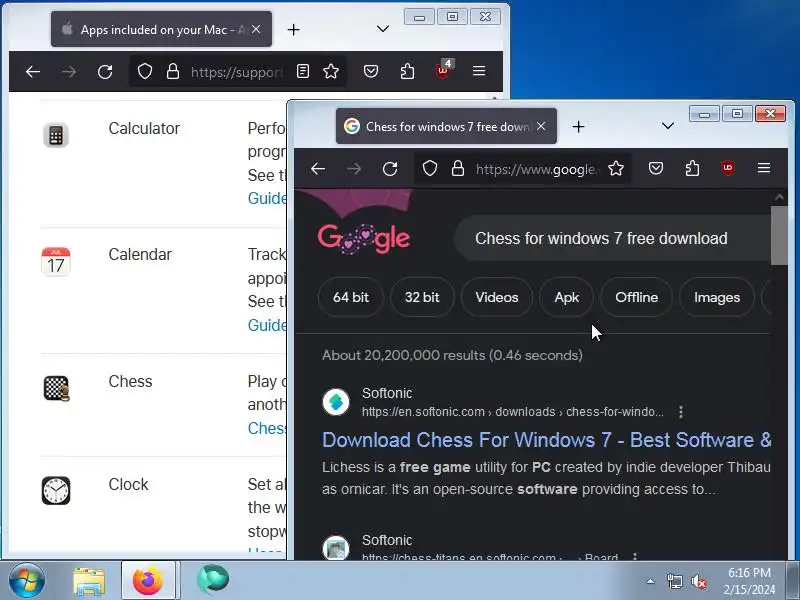The width and height of the screenshot is (800, 600).
Task: Select Apps included on your Mac tab
Action: 161,30
